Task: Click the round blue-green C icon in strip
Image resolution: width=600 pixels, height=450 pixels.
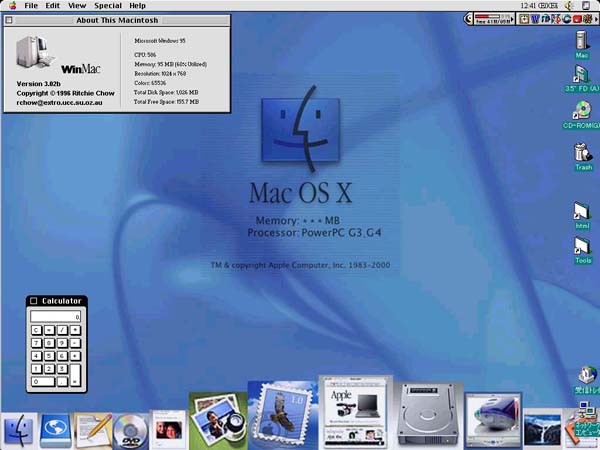Action: click(567, 19)
